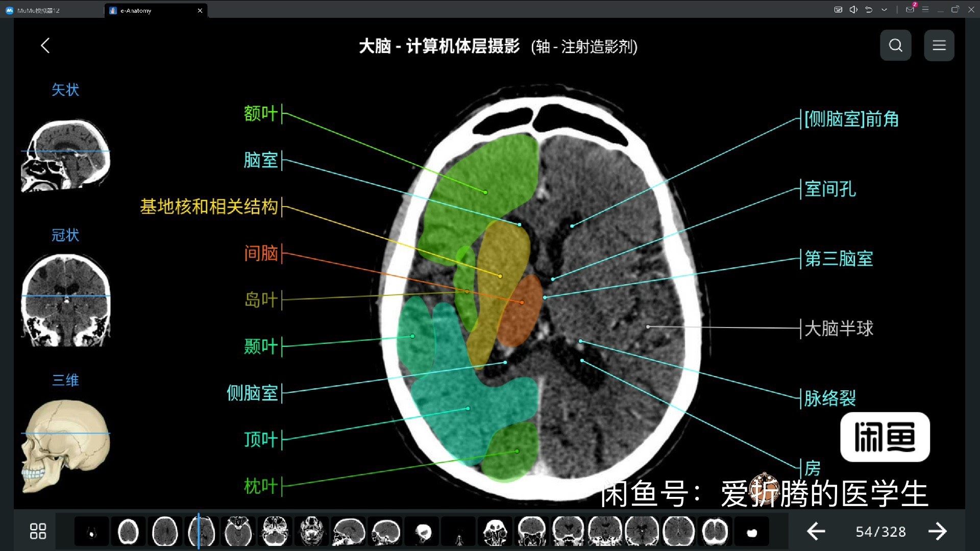Screen dimensions: 980x551
Task: Open the emulator mail notifications icon
Action: [910, 10]
